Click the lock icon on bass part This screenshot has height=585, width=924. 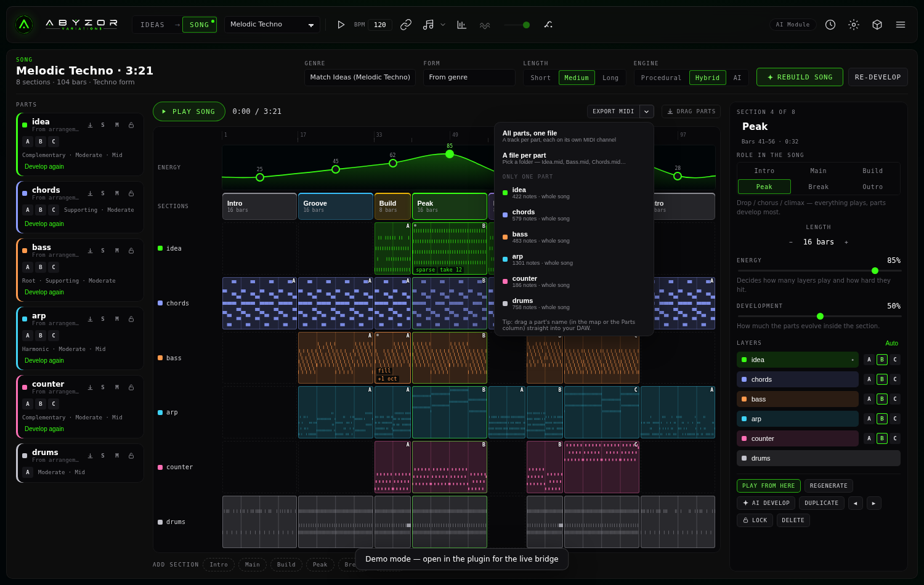(131, 251)
